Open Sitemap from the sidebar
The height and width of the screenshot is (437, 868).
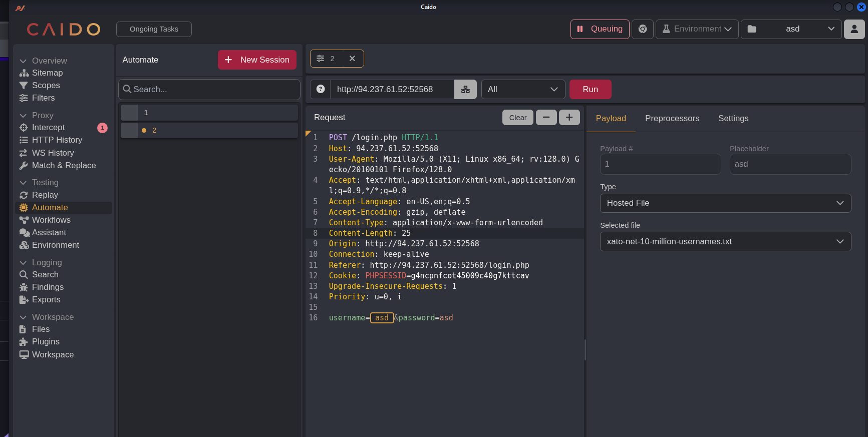[47, 73]
